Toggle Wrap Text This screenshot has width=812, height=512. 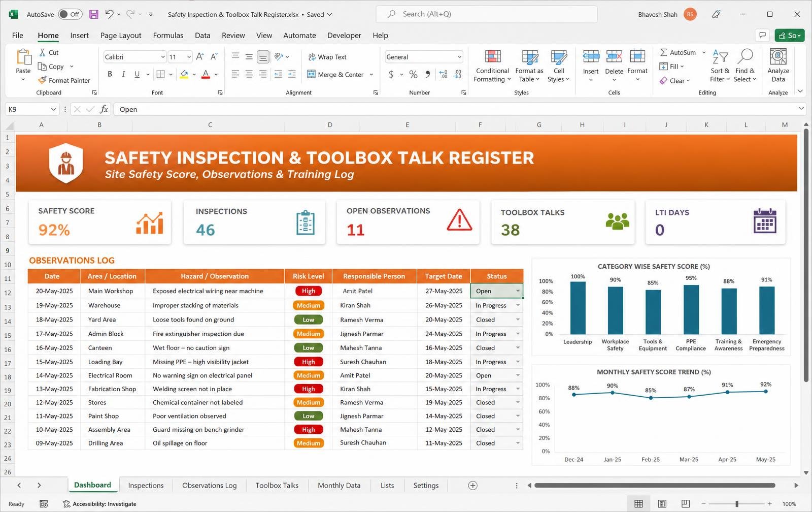[x=327, y=57]
